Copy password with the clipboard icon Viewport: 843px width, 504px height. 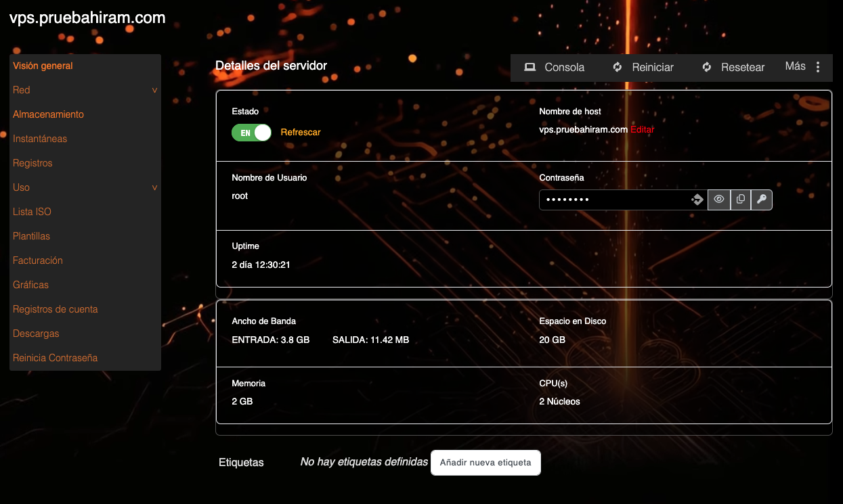point(741,200)
